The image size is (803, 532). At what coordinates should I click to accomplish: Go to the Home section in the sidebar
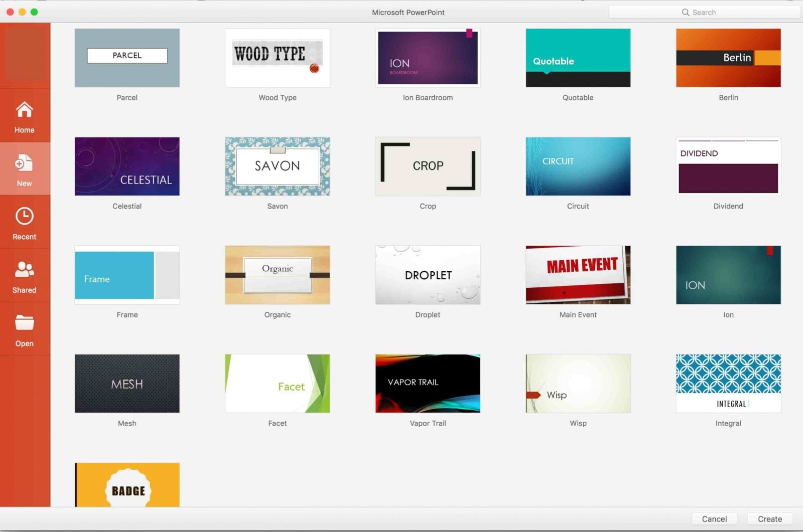(x=25, y=117)
